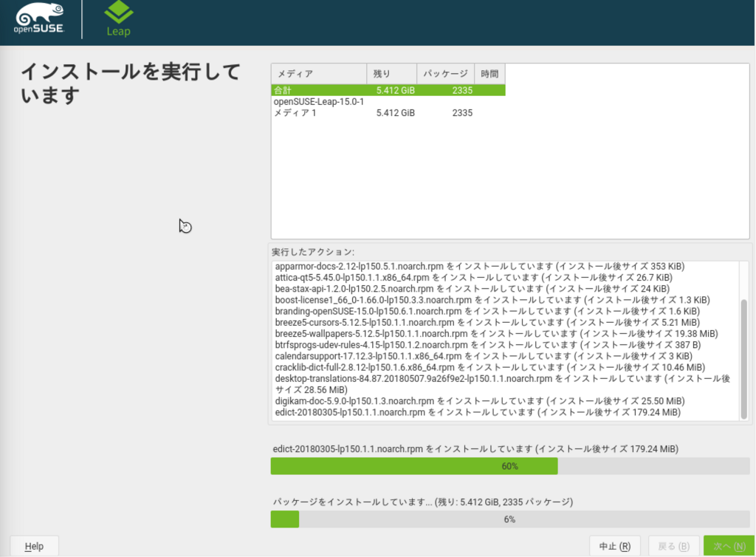Select the メディア 1 row
Screen dimensions: 756x557
(388, 113)
